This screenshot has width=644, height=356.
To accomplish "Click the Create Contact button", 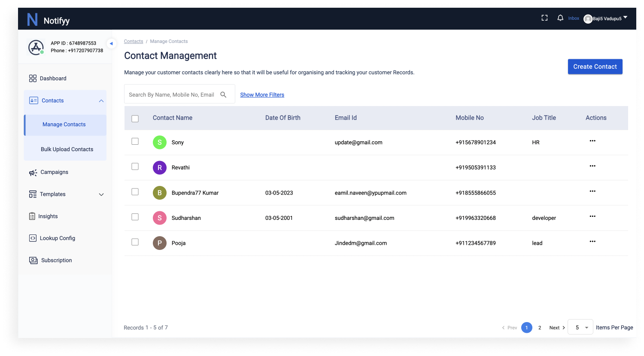I will [x=595, y=67].
